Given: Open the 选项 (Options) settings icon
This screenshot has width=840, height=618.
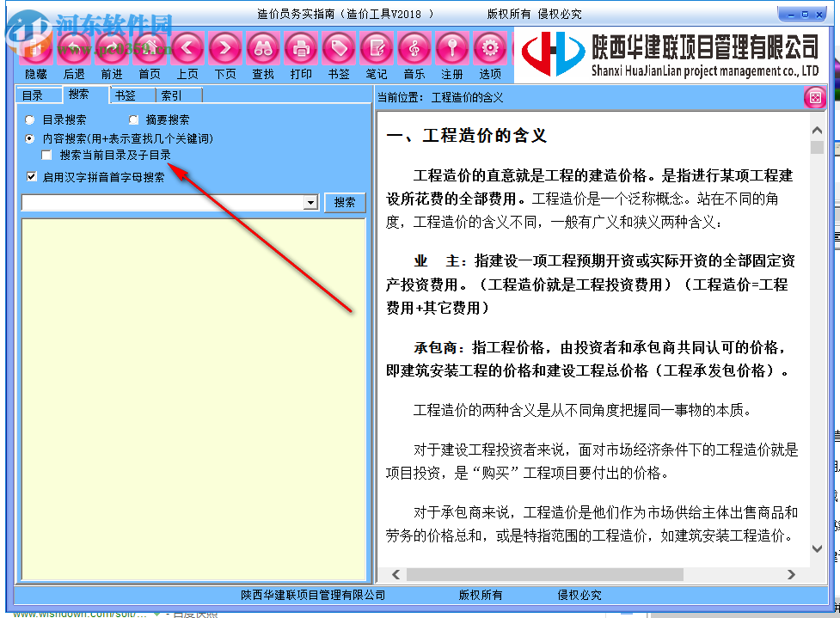Looking at the screenshot, I should (489, 47).
